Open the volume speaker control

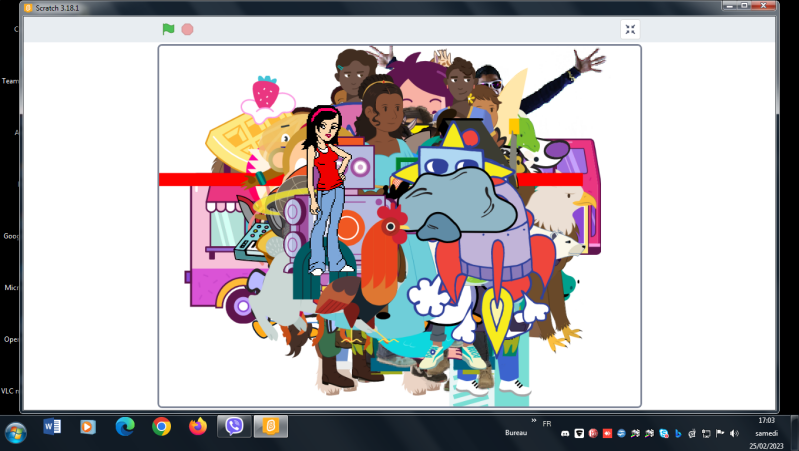click(x=734, y=434)
